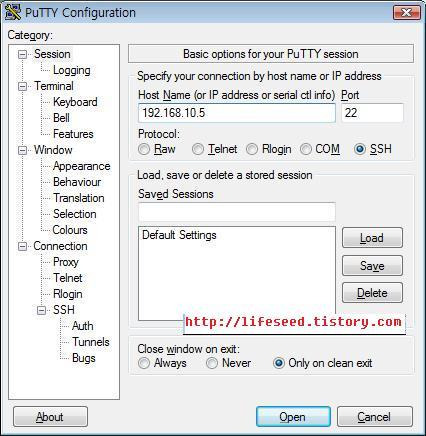Open the Proxy settings

(66, 262)
